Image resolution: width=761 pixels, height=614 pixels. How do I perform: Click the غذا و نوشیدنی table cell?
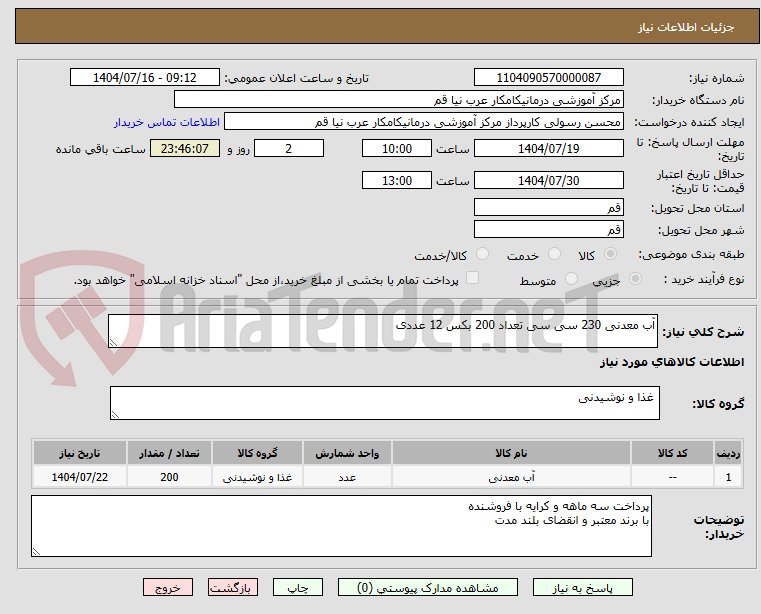point(257,477)
